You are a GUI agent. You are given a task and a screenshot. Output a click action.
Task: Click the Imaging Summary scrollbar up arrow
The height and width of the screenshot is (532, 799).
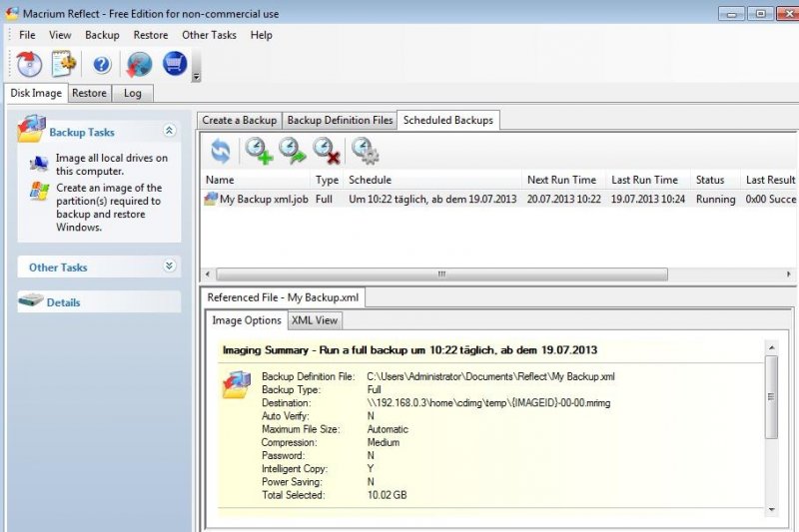click(771, 347)
